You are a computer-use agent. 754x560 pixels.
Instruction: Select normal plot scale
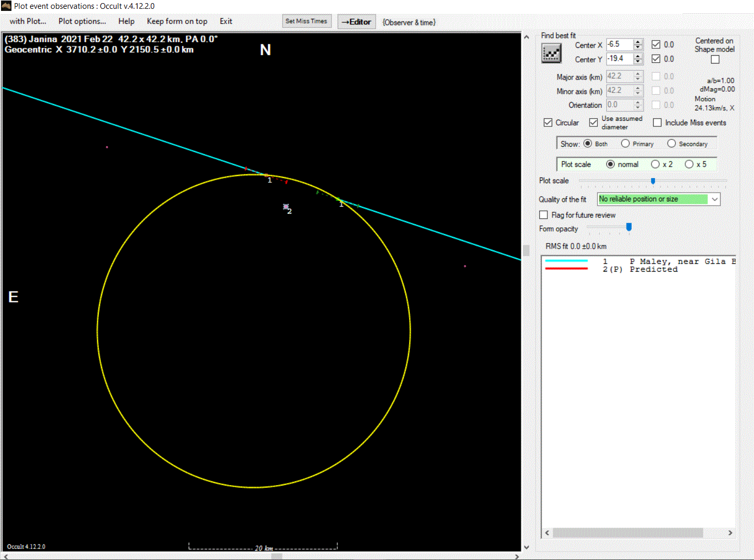point(610,164)
